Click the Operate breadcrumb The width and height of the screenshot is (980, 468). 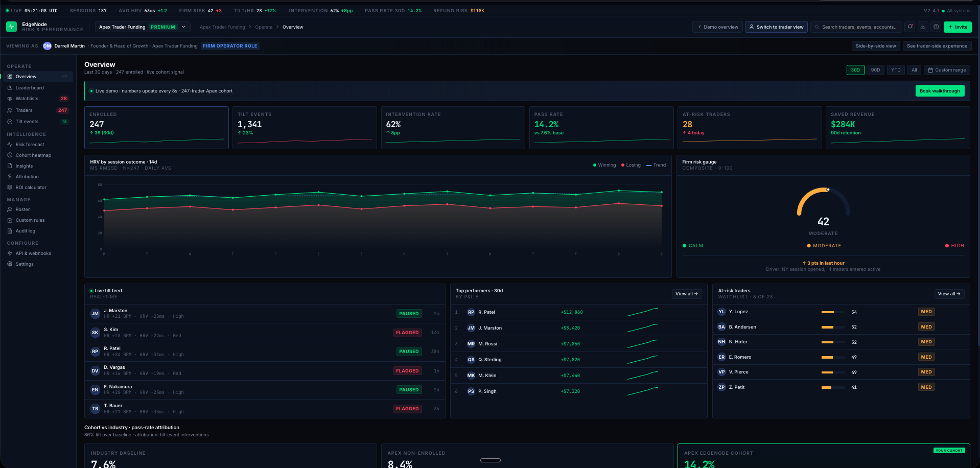tap(264, 27)
